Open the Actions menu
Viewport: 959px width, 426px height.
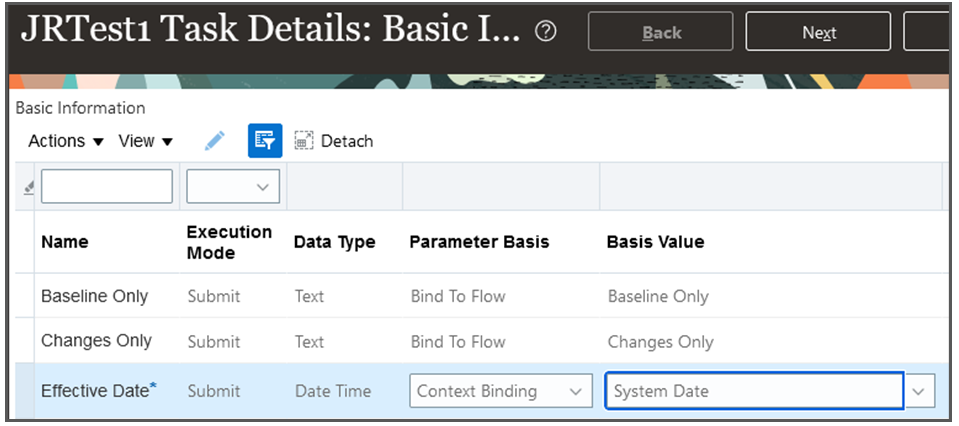click(x=65, y=141)
